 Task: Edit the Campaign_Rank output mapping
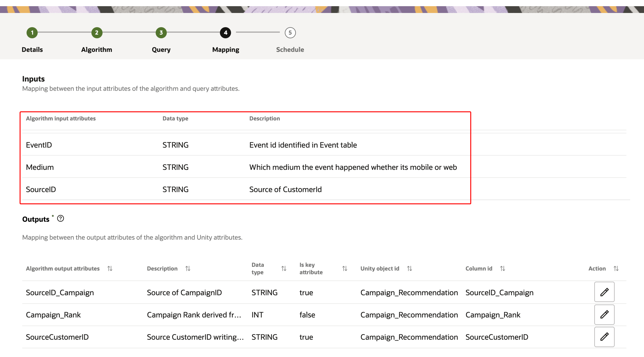[x=604, y=314]
